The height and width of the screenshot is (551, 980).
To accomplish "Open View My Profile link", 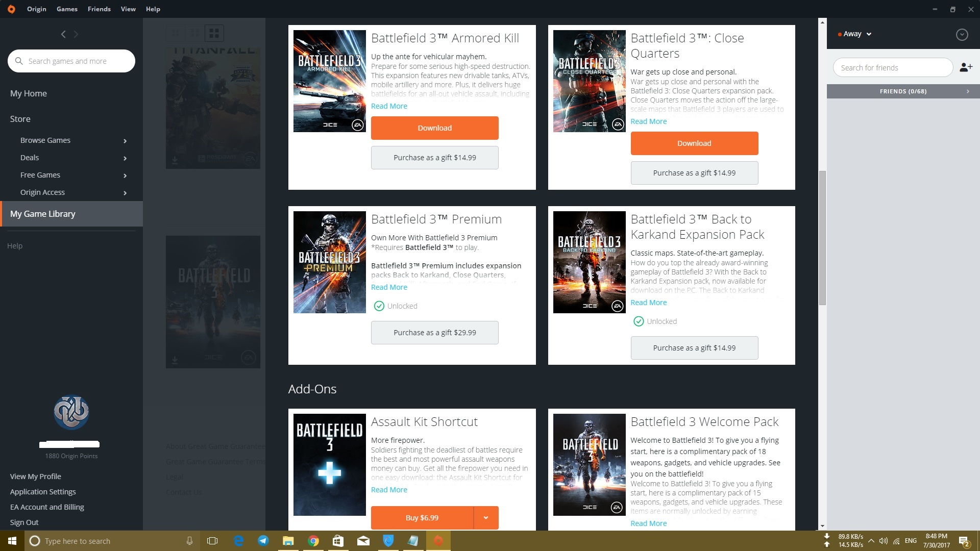I will pyautogui.click(x=36, y=477).
